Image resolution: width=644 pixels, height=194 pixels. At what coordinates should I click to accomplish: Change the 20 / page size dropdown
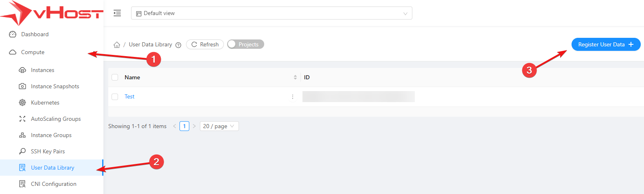pos(219,126)
